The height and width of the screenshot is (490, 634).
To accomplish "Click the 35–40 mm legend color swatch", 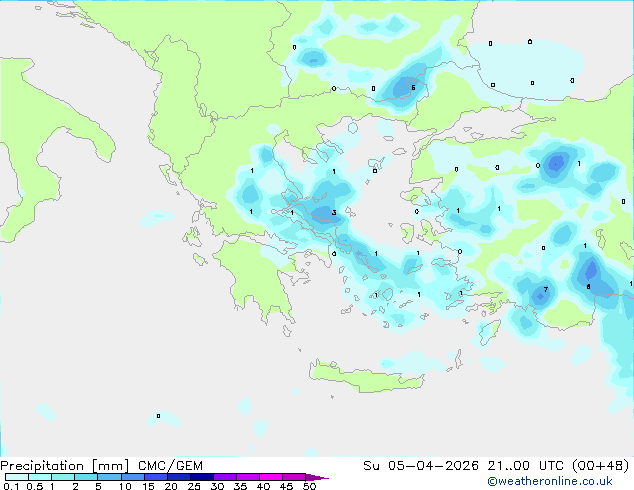I will [x=247, y=477].
